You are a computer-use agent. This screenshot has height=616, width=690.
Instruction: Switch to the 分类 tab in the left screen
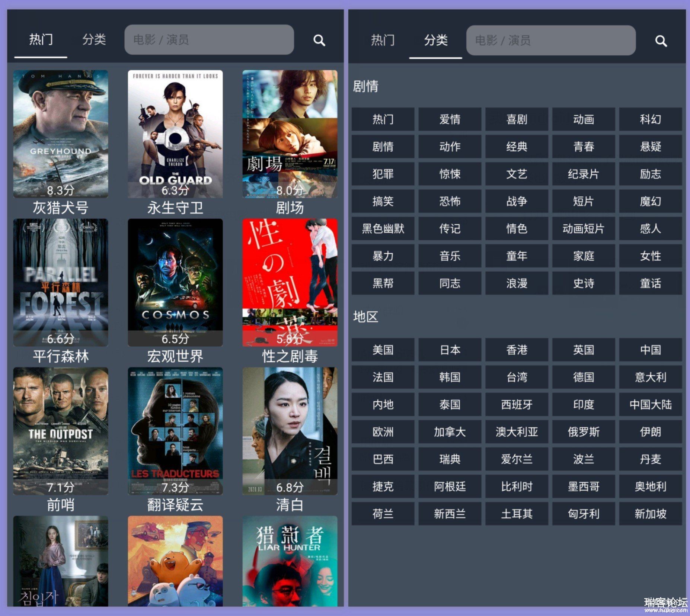click(x=94, y=39)
